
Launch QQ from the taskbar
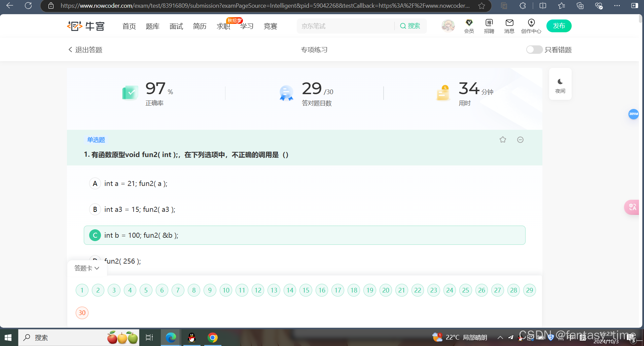coord(191,337)
